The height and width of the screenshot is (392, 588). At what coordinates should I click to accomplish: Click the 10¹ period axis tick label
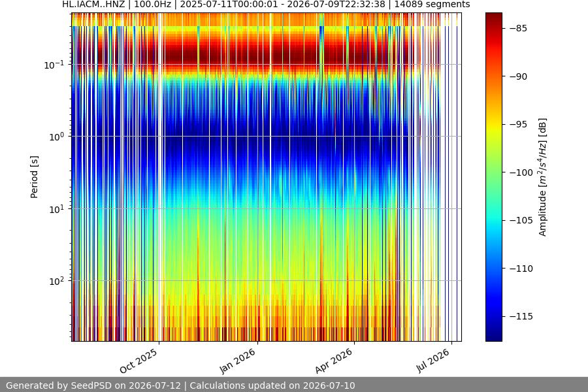(x=56, y=209)
